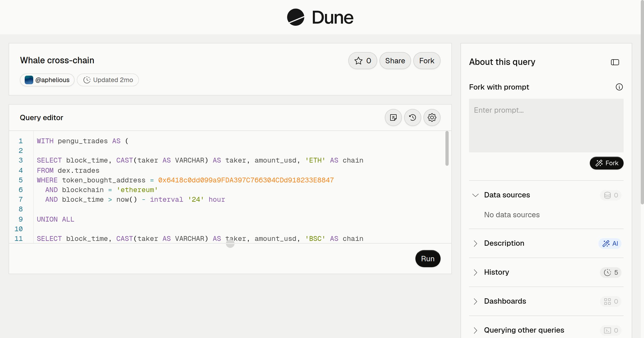Generate the description with the AI badge
Viewport: 644px width, 338px height.
click(610, 244)
